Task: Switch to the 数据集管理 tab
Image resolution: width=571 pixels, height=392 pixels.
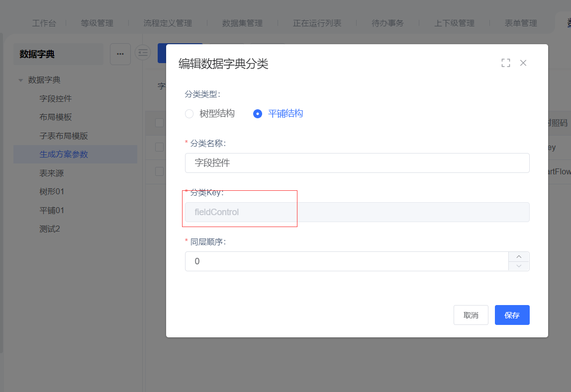Action: tap(242, 23)
